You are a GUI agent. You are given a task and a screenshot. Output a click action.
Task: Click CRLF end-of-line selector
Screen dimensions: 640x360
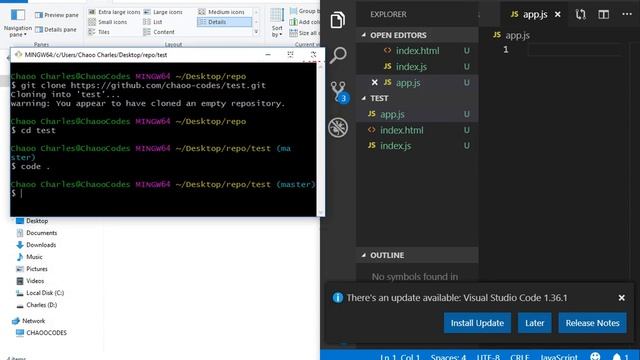[x=520, y=357]
